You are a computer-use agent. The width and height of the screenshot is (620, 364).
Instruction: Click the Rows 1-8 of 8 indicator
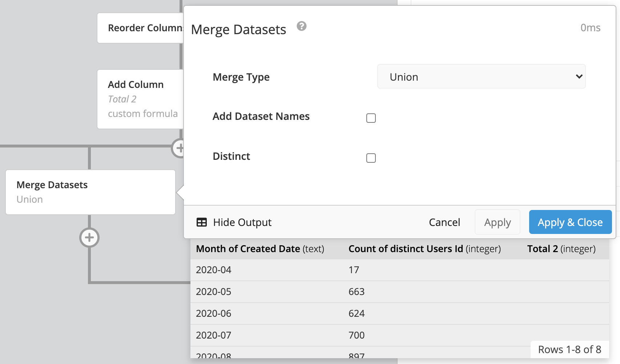(x=569, y=349)
